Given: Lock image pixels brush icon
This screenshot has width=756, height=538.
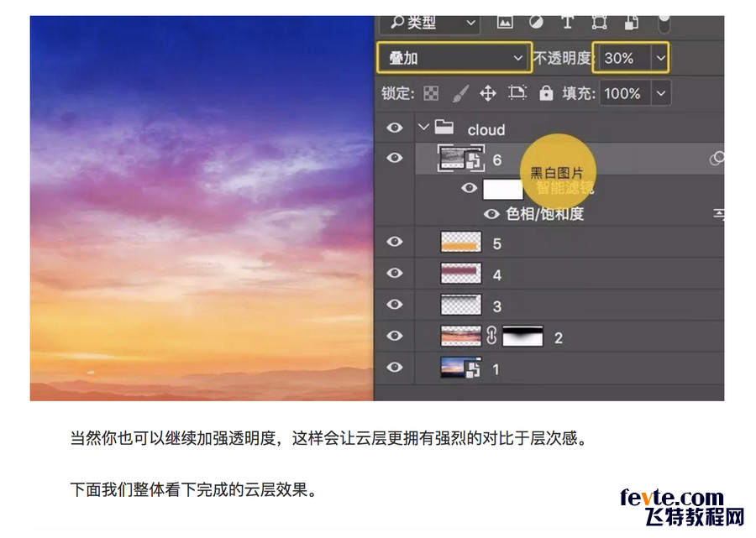Looking at the screenshot, I should (460, 93).
